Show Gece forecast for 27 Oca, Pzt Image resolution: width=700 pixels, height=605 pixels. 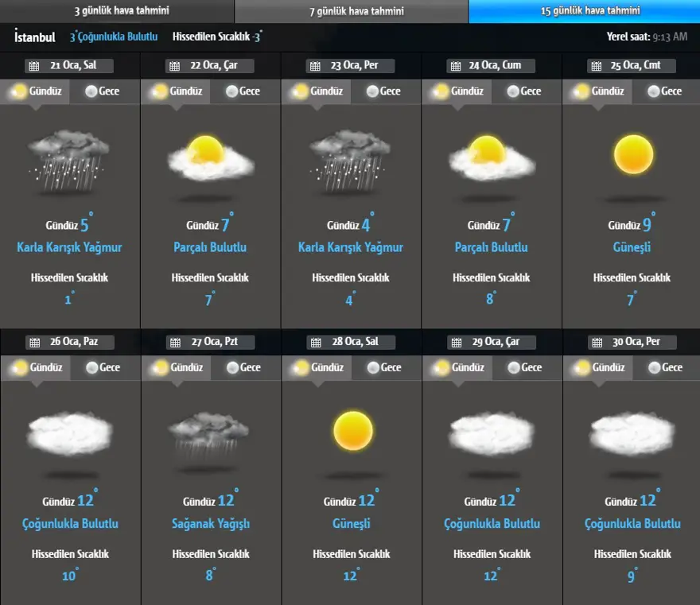(244, 368)
